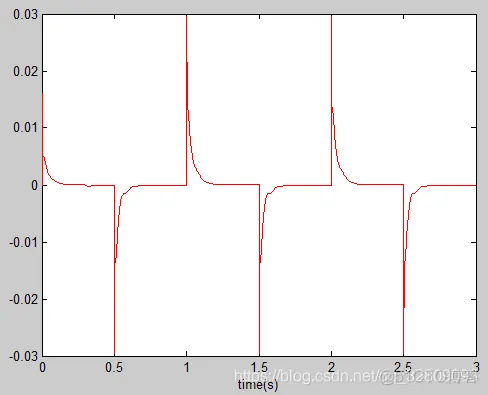This screenshot has width=488, height=395.
Task: Click the y-axis label -0.02
Action: (23, 299)
